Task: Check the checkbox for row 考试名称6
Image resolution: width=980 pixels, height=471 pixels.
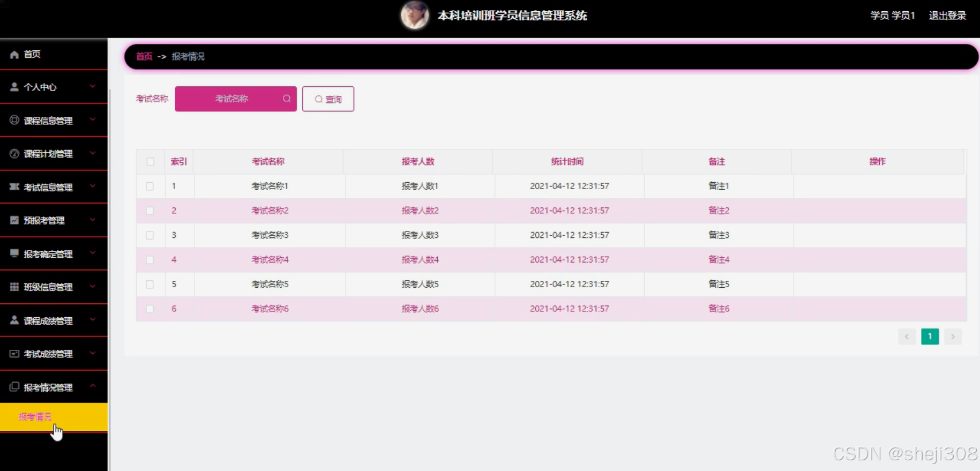Action: point(150,309)
